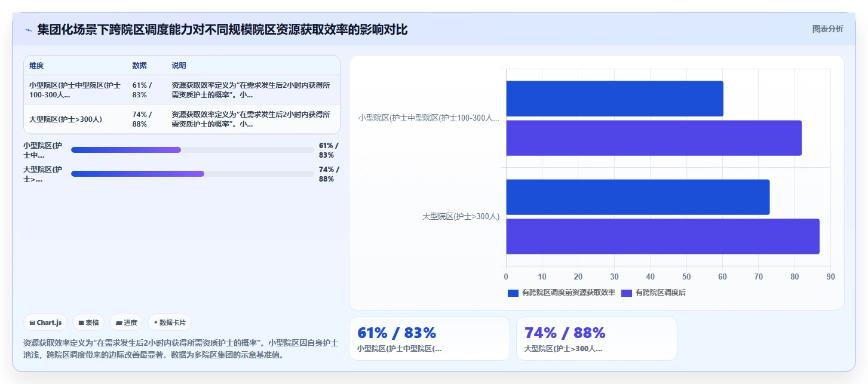The height and width of the screenshot is (384, 868).
Task: Click y-axis label 大型院区(护士>300人)
Action: pos(461,217)
